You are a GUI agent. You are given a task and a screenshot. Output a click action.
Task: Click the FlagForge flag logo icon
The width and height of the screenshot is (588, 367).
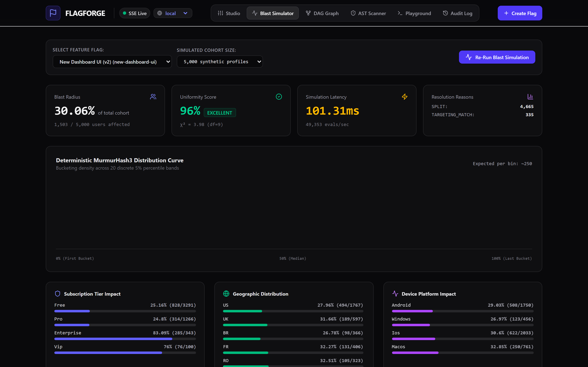53,13
